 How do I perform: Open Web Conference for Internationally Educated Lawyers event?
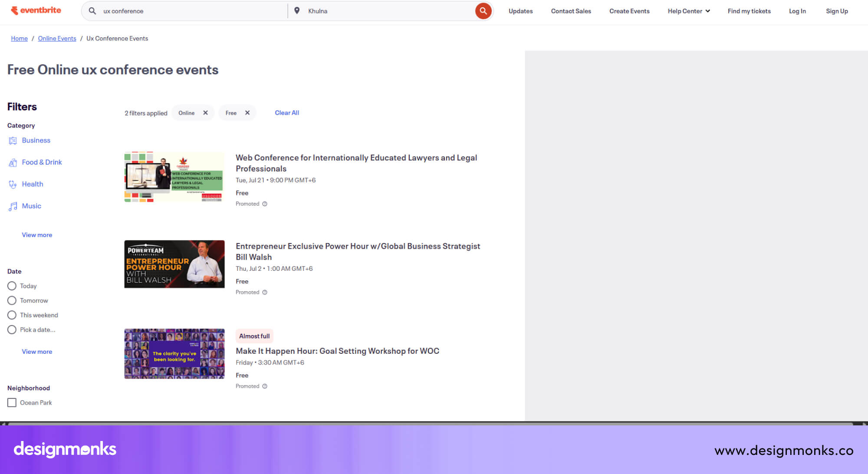tap(356, 163)
